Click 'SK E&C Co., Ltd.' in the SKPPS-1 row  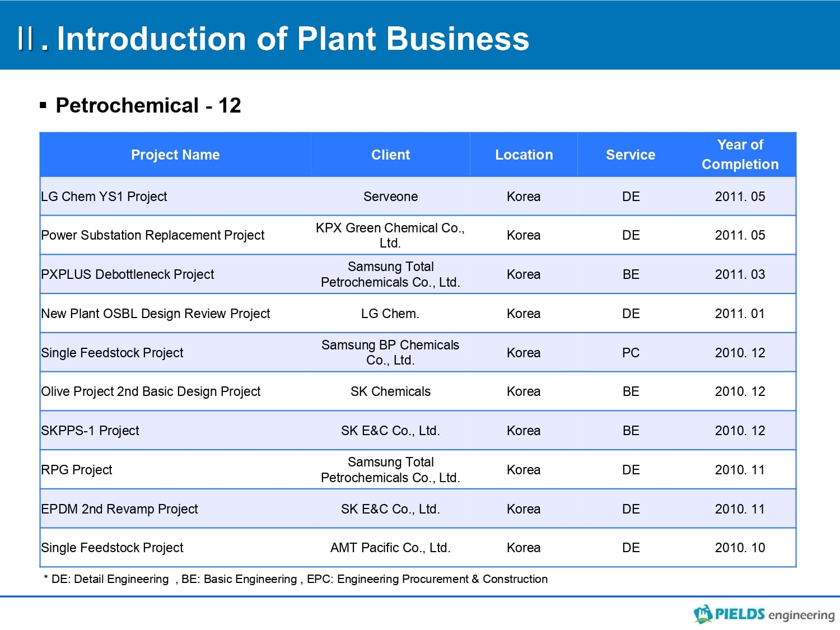[x=390, y=431]
